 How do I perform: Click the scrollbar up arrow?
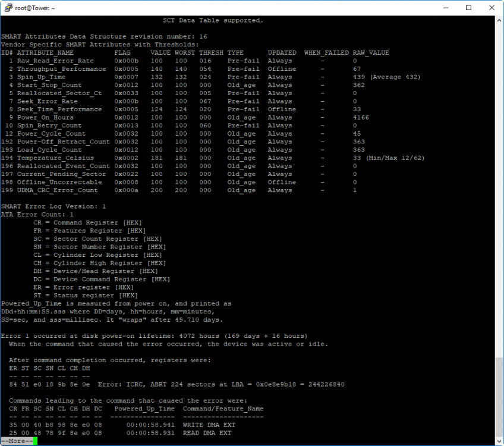click(499, 20)
